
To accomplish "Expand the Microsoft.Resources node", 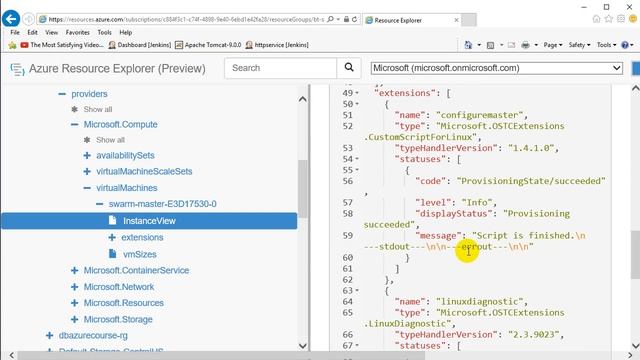I will point(74,303).
